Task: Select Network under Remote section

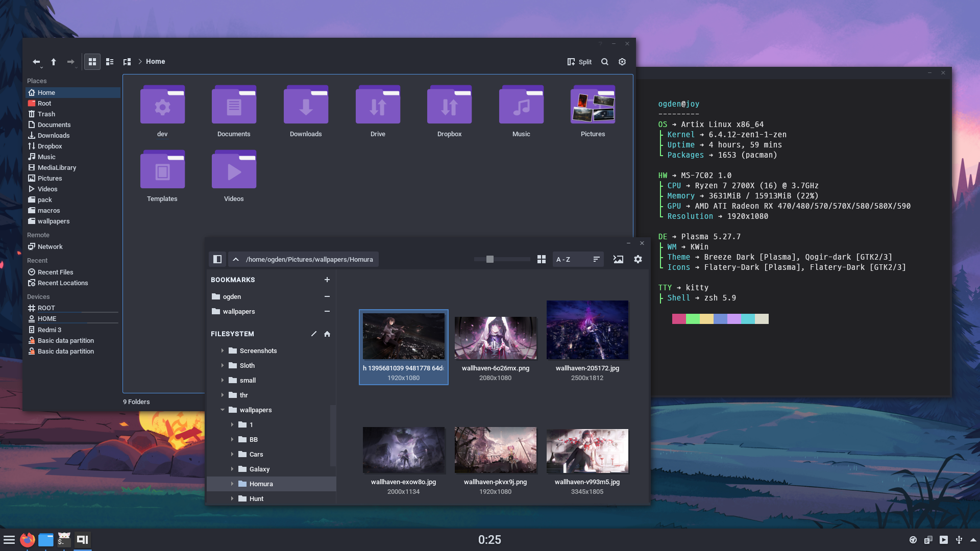Action: pos(50,246)
